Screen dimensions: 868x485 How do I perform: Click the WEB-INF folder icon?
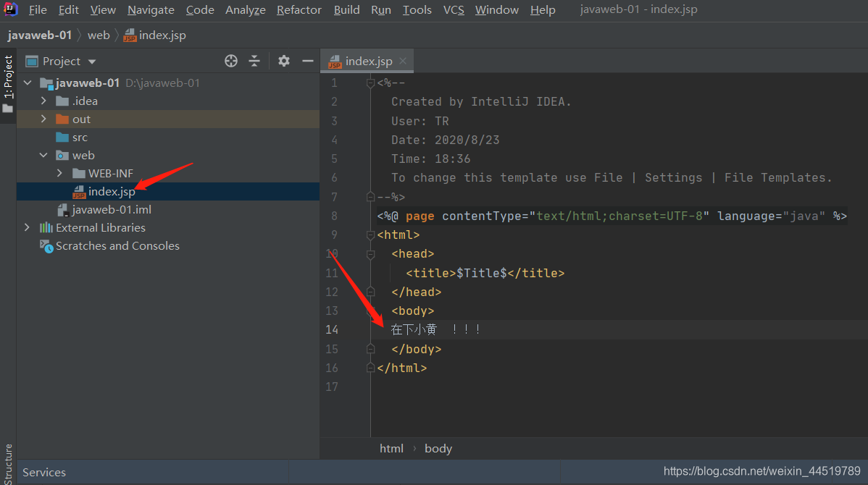[78, 174]
